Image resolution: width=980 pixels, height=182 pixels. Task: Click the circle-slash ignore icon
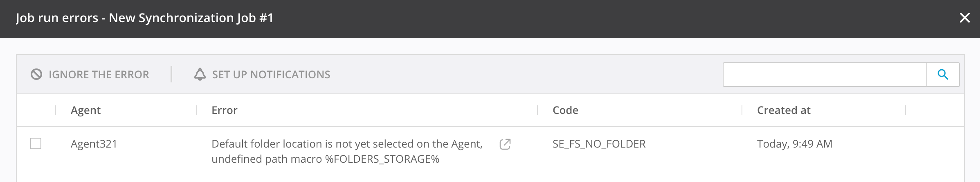(36, 75)
